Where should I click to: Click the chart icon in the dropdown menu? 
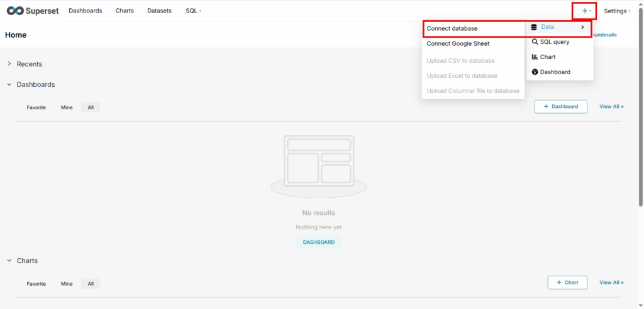click(x=535, y=57)
